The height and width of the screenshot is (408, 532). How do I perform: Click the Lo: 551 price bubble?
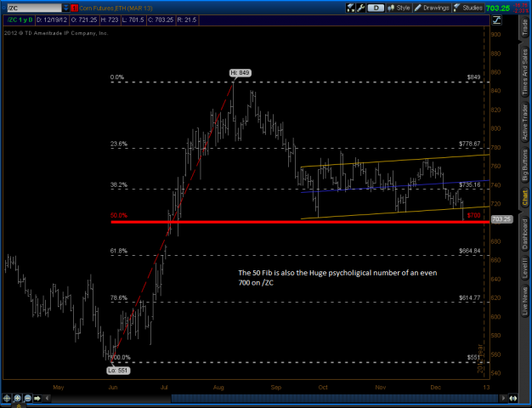point(118,371)
